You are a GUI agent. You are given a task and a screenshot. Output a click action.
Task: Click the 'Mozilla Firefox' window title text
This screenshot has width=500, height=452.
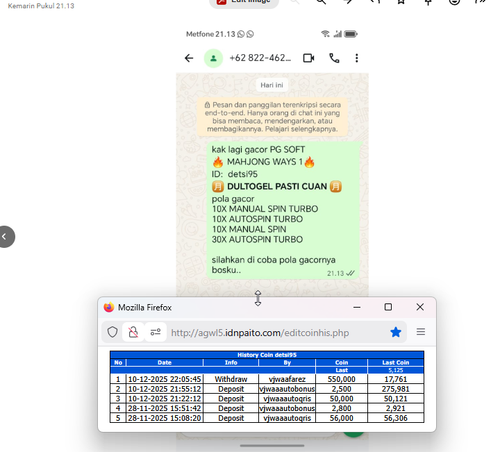coord(145,307)
